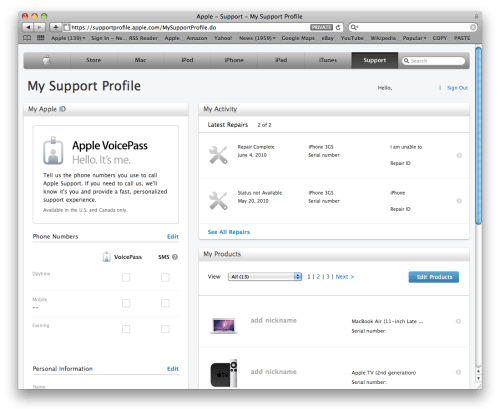Open the View All (13) dropdown
The width and height of the screenshot is (500, 409).
click(x=265, y=277)
